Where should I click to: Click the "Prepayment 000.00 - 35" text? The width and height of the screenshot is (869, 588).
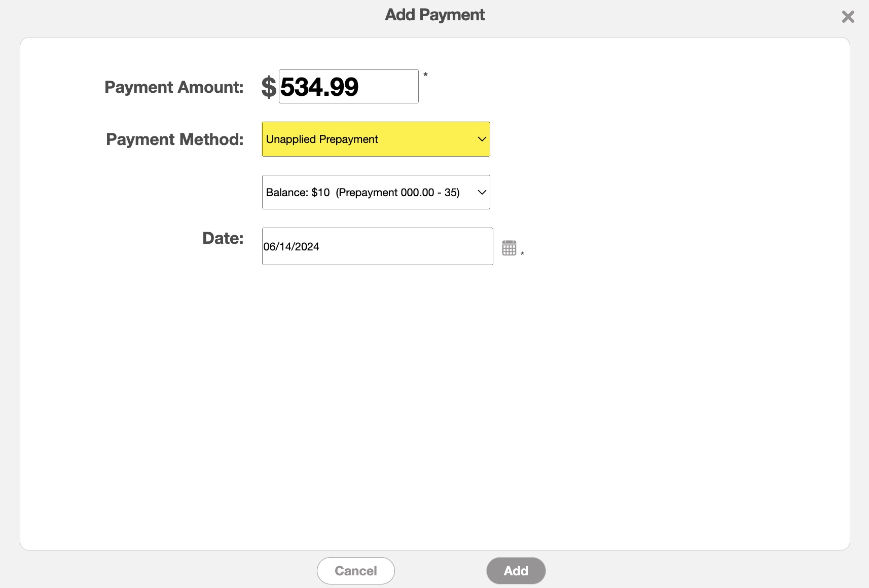397,193
